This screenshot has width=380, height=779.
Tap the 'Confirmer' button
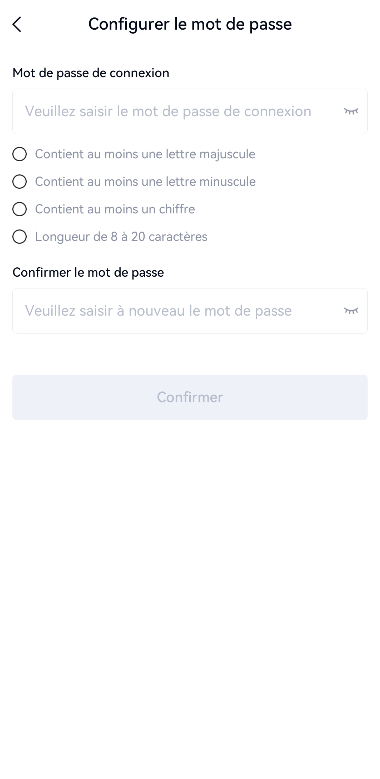[x=190, y=397]
